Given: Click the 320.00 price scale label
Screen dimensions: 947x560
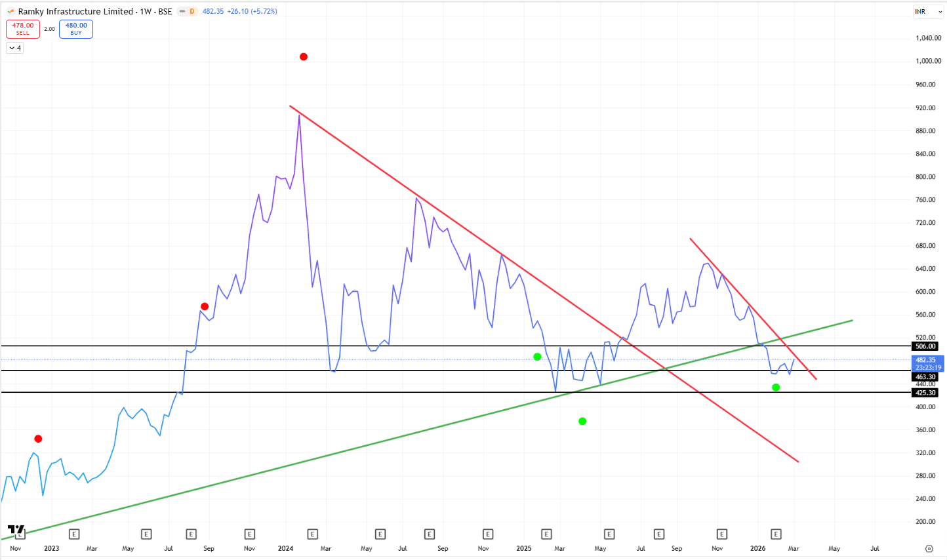Looking at the screenshot, I should (926, 453).
